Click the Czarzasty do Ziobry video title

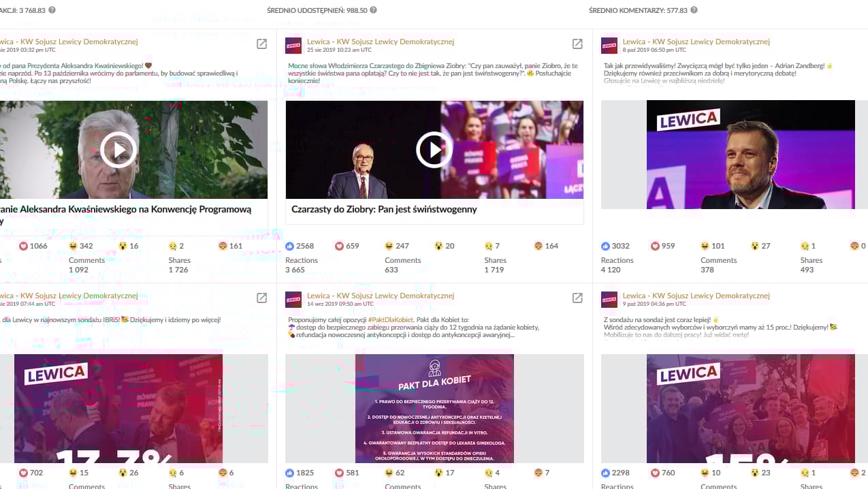[x=384, y=210]
